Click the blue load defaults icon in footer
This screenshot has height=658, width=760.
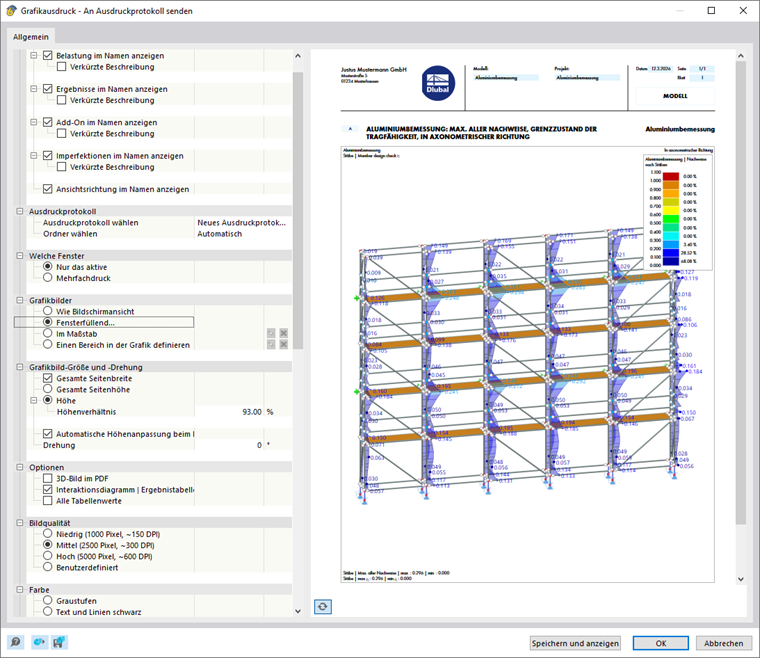(x=39, y=642)
